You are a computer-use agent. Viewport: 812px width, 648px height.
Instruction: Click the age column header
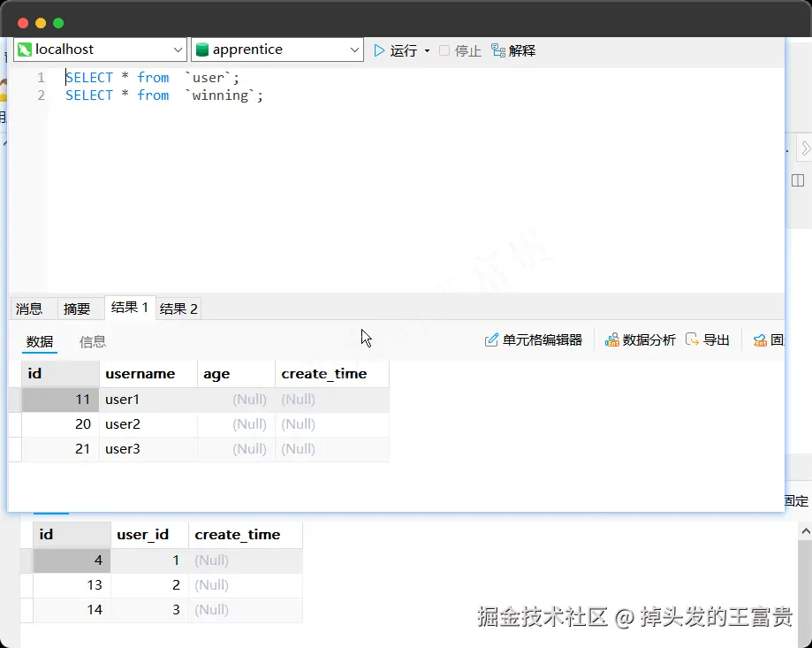click(236, 374)
